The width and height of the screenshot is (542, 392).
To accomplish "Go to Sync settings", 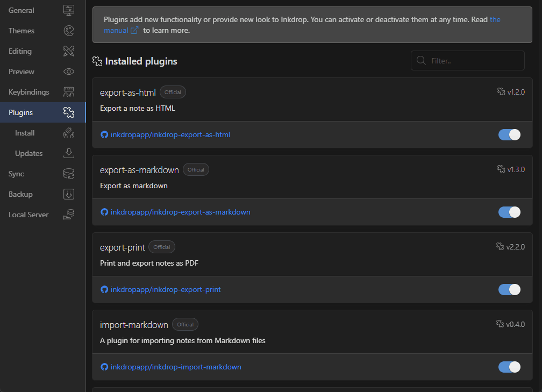I will click(42, 174).
